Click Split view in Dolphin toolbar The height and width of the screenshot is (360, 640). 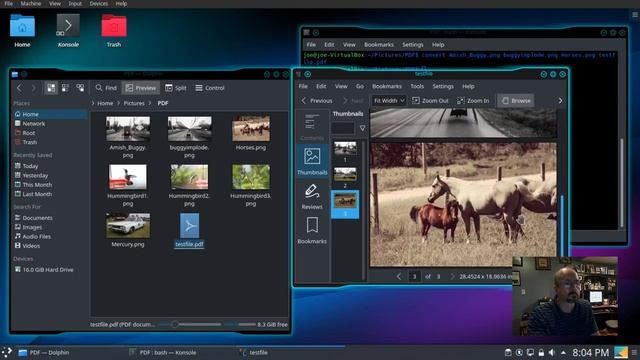(176, 88)
